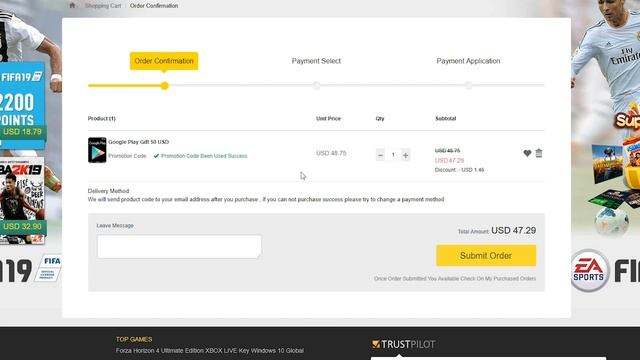The width and height of the screenshot is (640, 360).
Task: Select the Order Confirmation step tab
Action: (x=164, y=61)
